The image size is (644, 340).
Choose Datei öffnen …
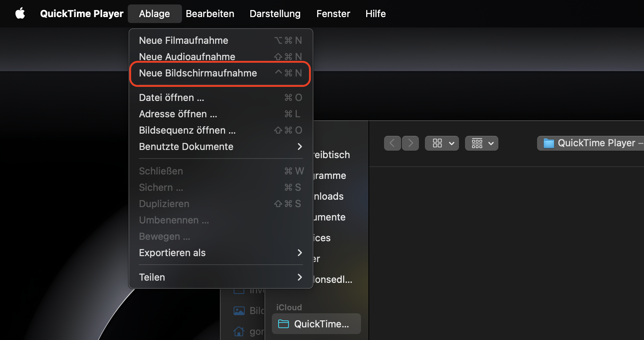click(x=221, y=98)
